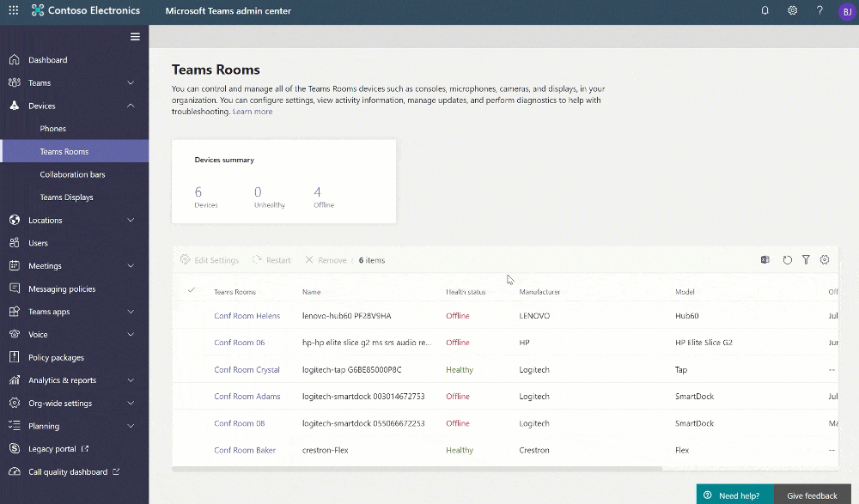Collapse the navigation hamburger menu
The width and height of the screenshot is (859, 504).
click(x=135, y=36)
